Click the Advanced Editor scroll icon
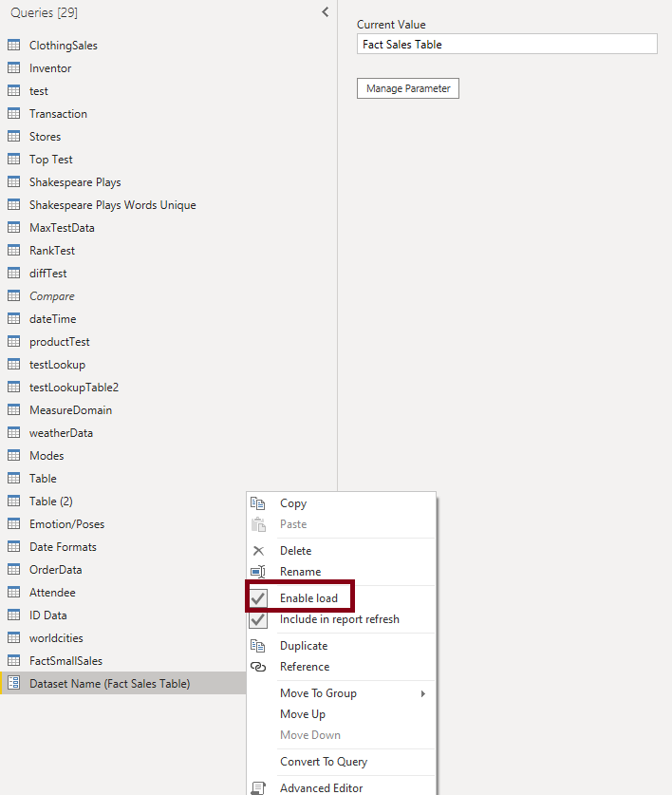This screenshot has height=795, width=672. (258, 788)
